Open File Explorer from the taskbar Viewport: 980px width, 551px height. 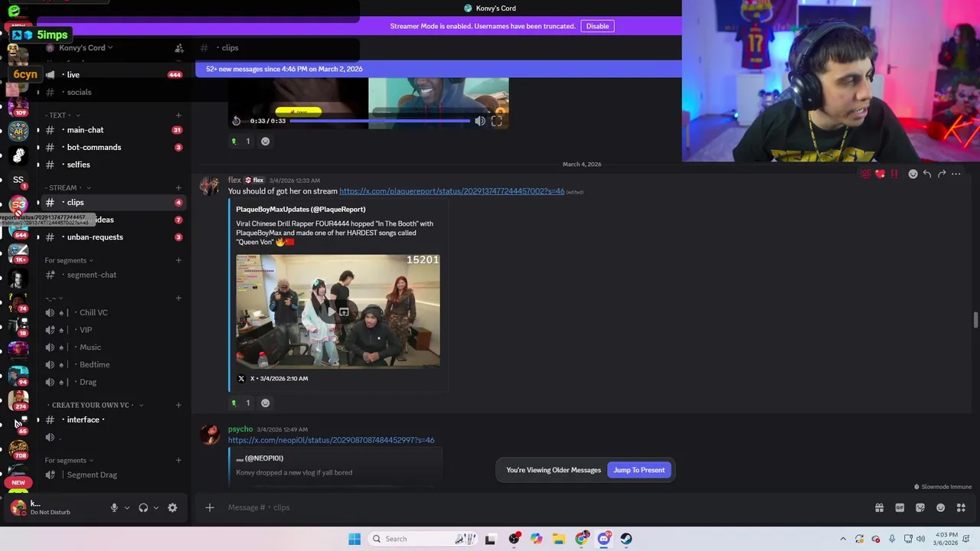coord(559,539)
